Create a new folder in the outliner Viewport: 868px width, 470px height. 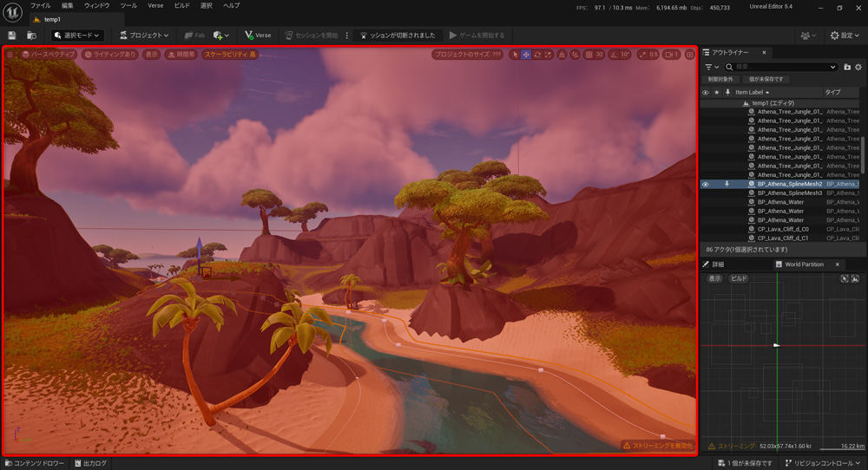tap(847, 67)
